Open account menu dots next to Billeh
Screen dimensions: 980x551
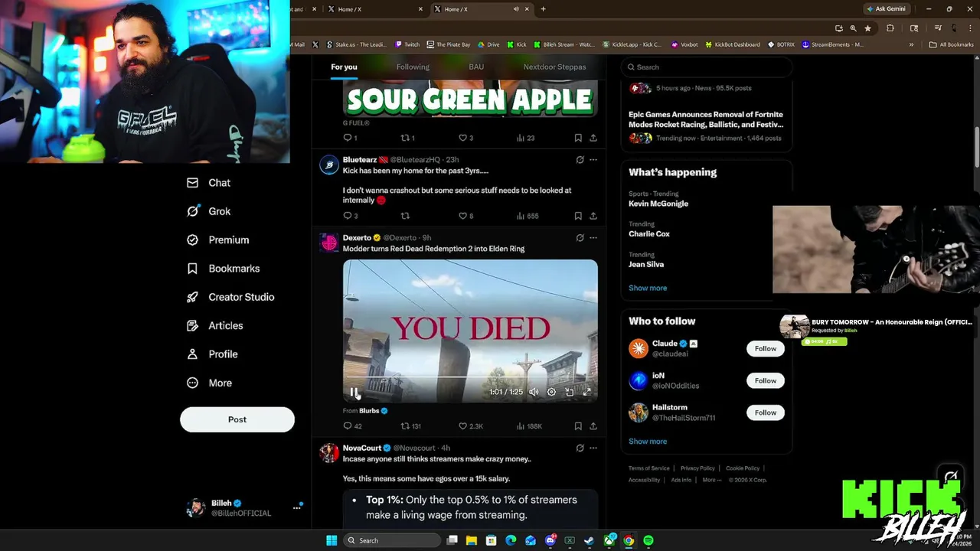296,507
